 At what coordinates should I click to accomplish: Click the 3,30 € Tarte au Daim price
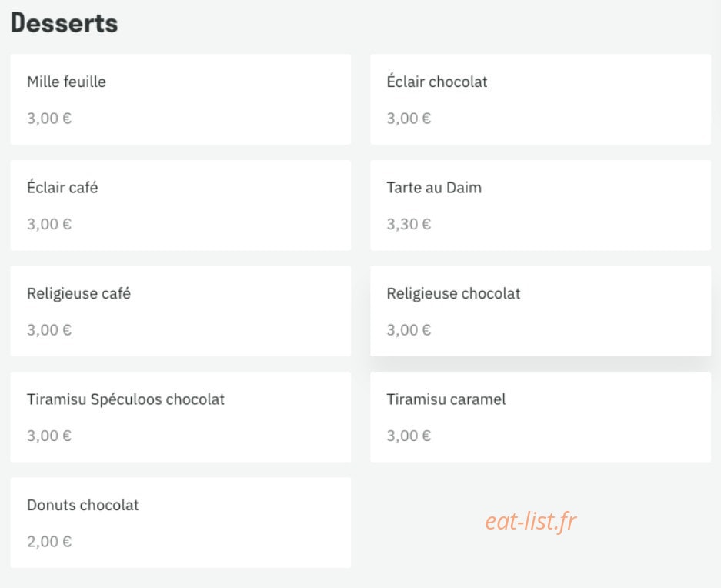pyautogui.click(x=409, y=224)
